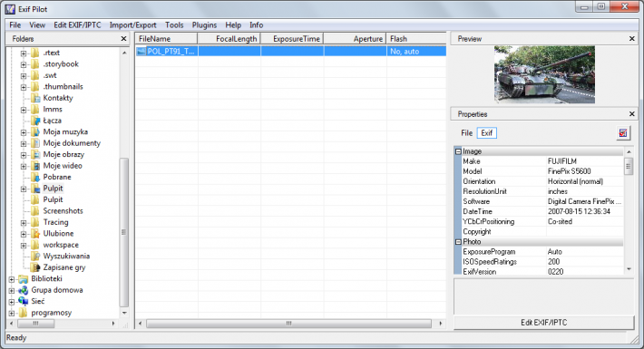644x349 pixels.
Task: Click the Moje obrazy folder icon
Action: tap(35, 154)
